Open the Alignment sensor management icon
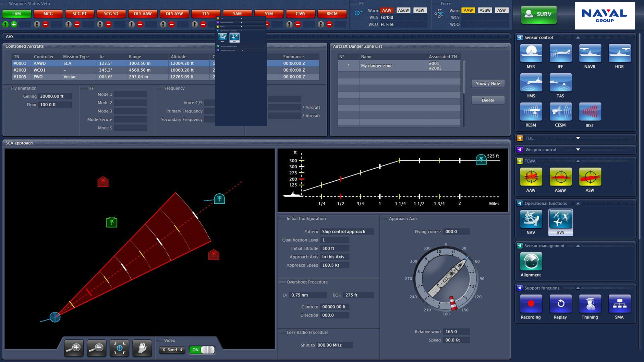644x362 pixels. [x=531, y=262]
